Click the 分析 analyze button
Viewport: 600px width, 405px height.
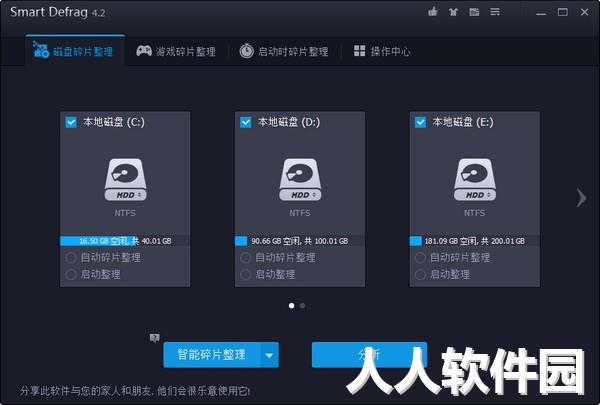tap(369, 355)
